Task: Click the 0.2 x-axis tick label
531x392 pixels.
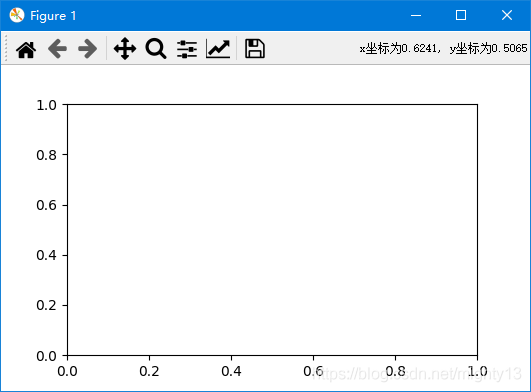Action: tap(149, 371)
